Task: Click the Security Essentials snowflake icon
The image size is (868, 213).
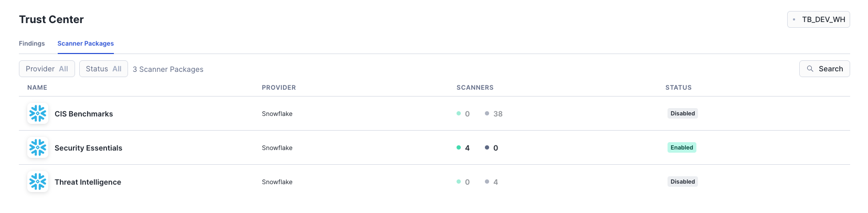Action: click(x=38, y=147)
